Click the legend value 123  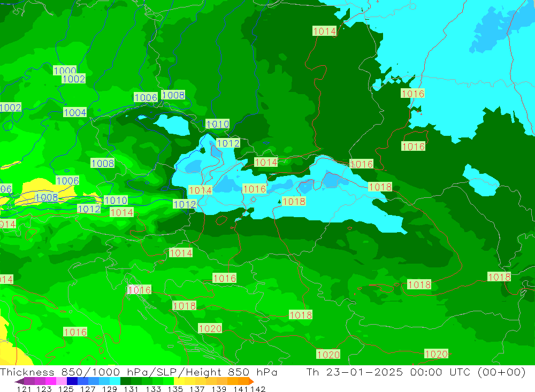point(44,389)
